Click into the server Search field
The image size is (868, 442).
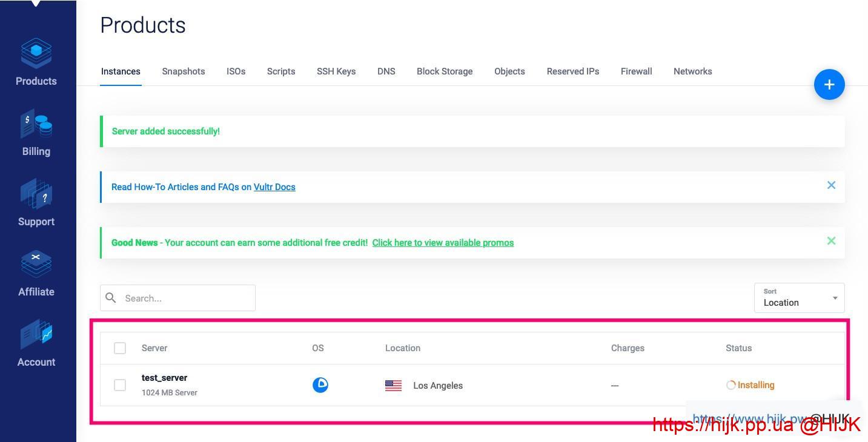(x=185, y=298)
